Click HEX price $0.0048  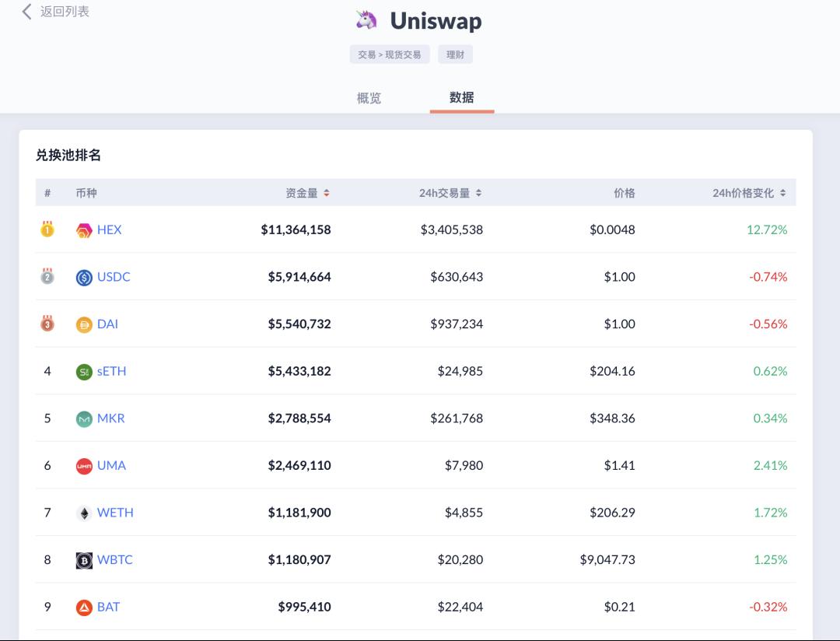(x=612, y=229)
